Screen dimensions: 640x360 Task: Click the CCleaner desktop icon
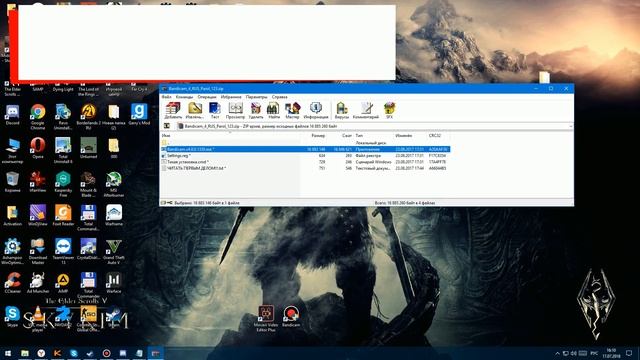pyautogui.click(x=12, y=283)
